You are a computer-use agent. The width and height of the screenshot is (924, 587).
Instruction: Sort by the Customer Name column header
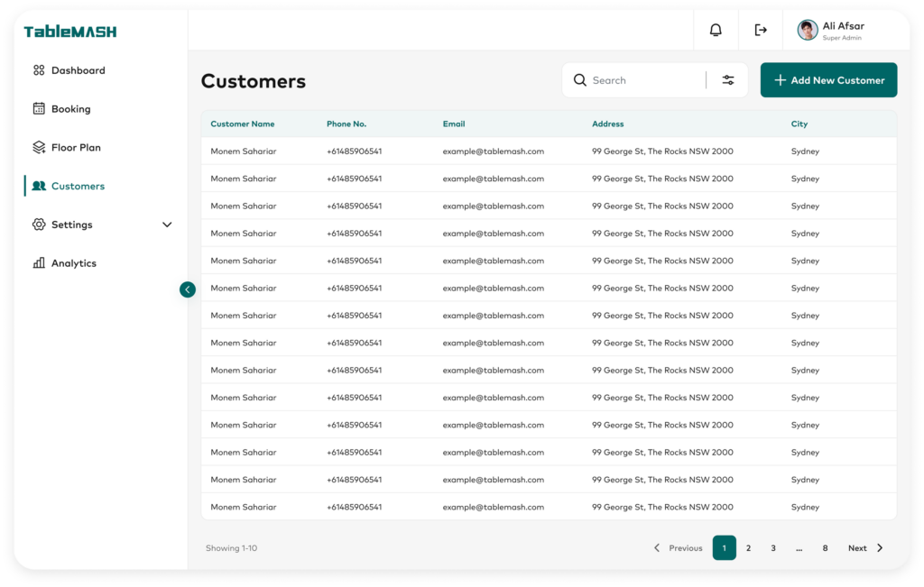tap(243, 124)
